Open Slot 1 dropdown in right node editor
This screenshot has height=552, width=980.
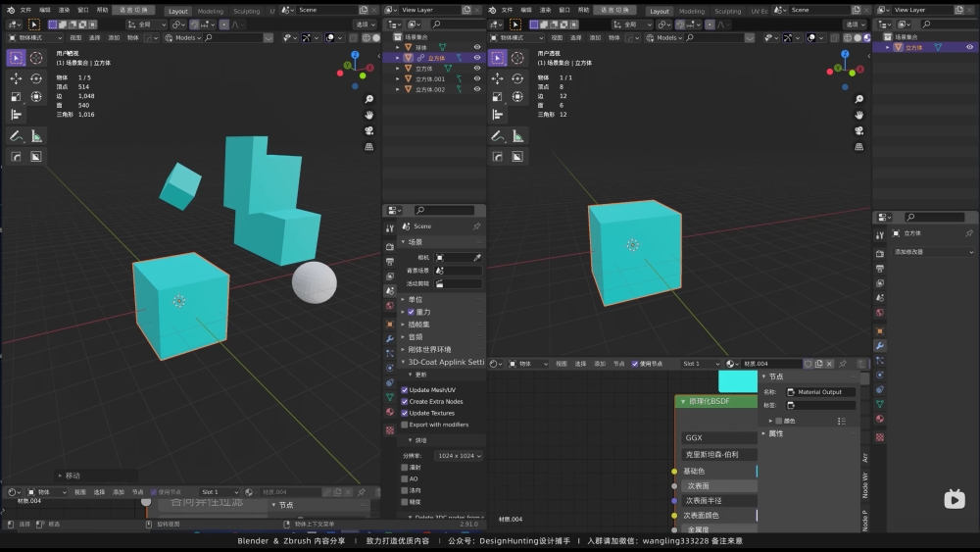701,364
